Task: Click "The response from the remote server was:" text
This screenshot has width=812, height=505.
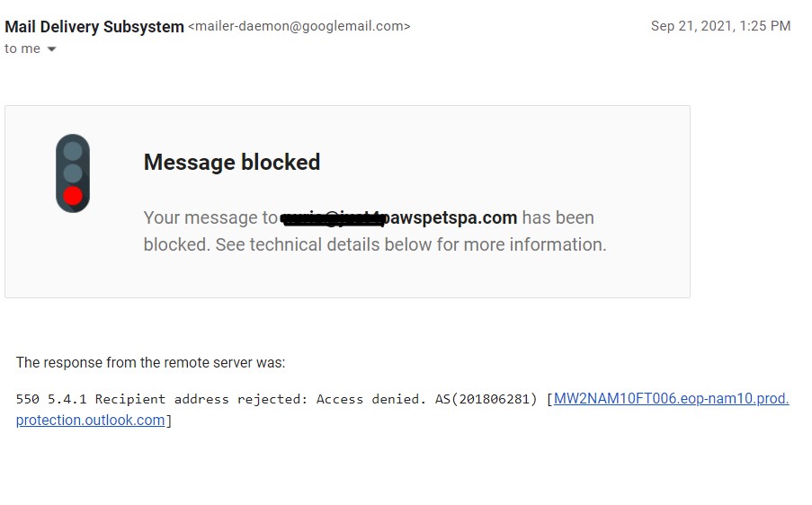Action: click(x=150, y=363)
